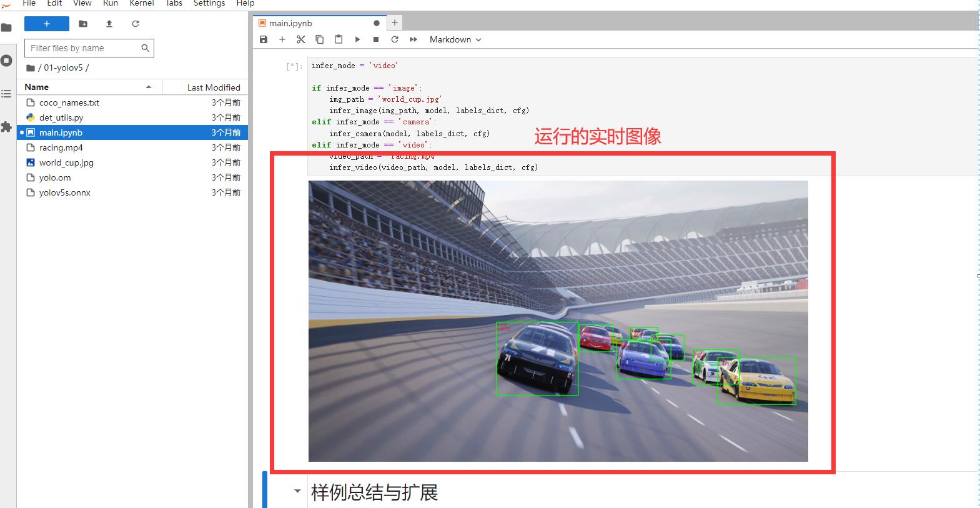This screenshot has height=508, width=980.
Task: Paste cell from clipboard
Action: [339, 39]
